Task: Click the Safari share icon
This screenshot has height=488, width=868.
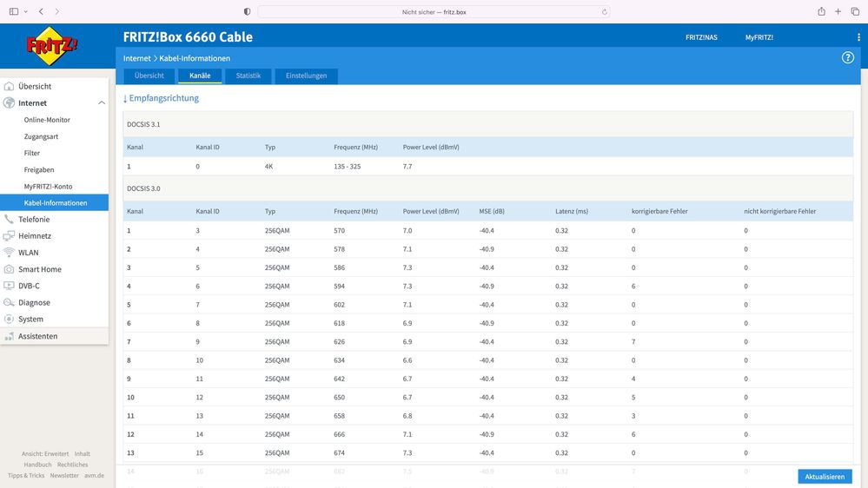Action: coord(821,11)
